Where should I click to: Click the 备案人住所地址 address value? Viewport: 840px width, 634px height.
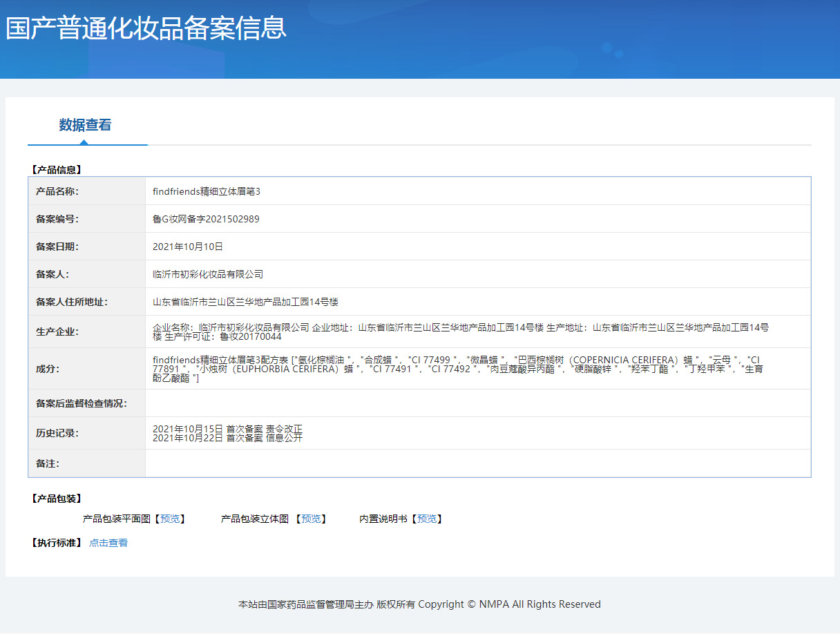[x=245, y=302]
